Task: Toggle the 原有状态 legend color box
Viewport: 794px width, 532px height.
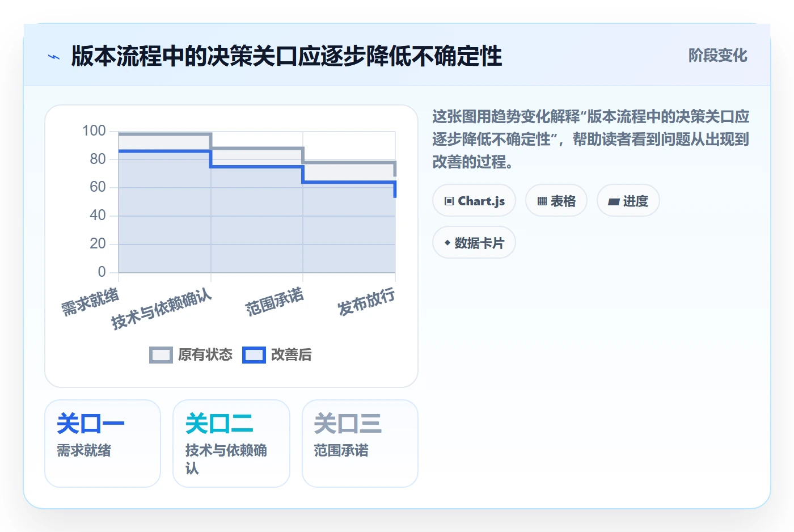Action: coord(161,355)
